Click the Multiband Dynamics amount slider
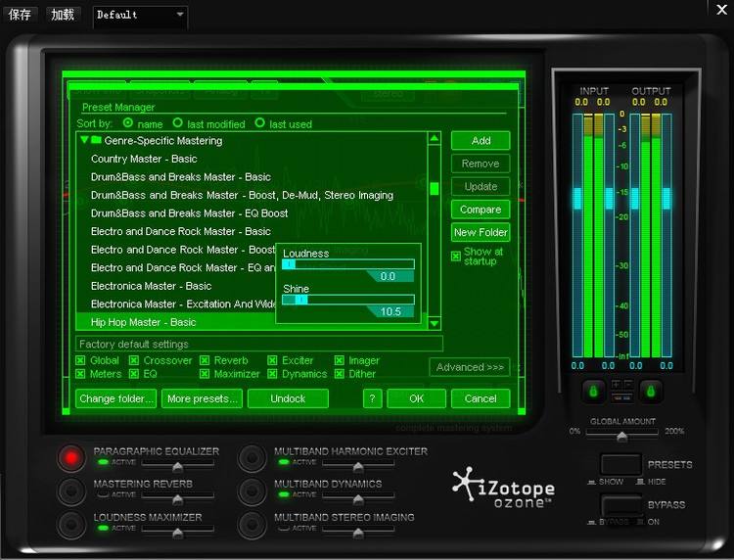The height and width of the screenshot is (560, 734). pyautogui.click(x=358, y=498)
